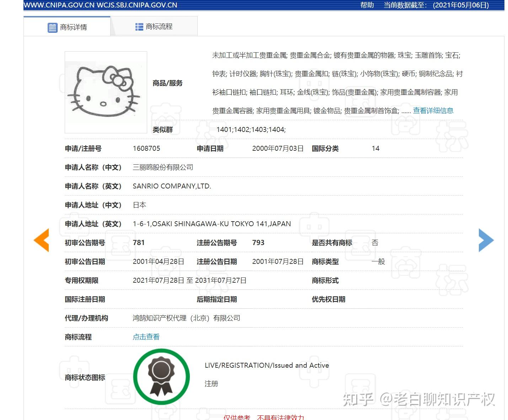
Task: Select status label 注册 under the badge
Action: pyautogui.click(x=211, y=384)
